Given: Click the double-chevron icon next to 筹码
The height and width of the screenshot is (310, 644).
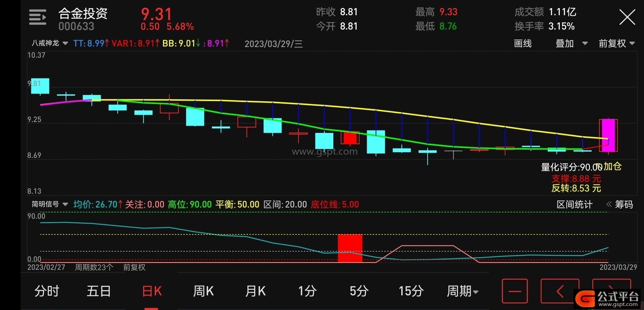Looking at the screenshot, I should (609, 204).
